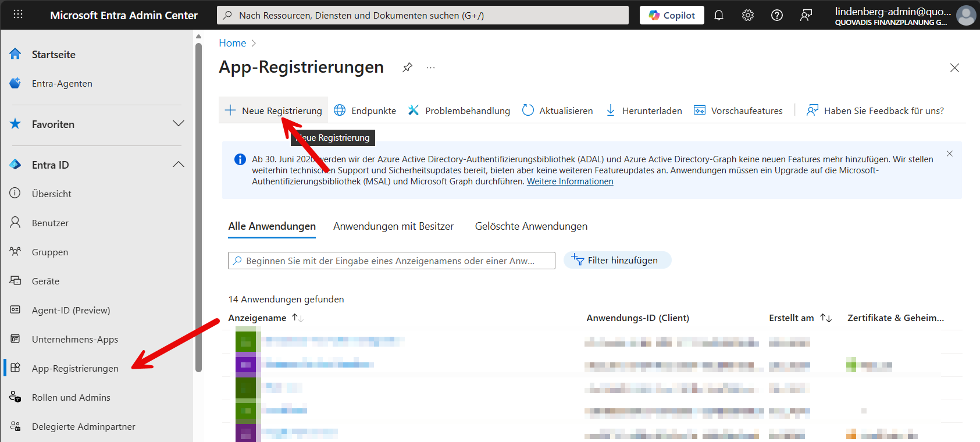Open Vorschaufeatures from the toolbar
Image resolution: width=980 pixels, height=442 pixels.
coord(738,110)
